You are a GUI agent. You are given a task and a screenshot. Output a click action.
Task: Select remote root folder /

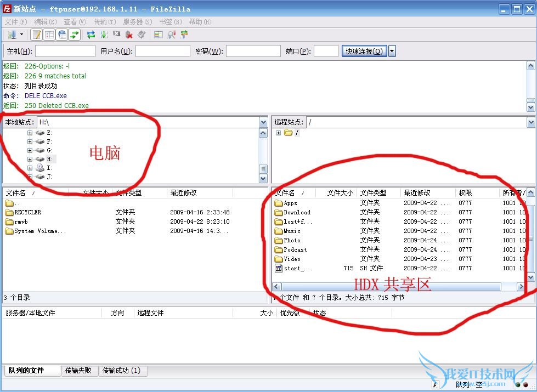(x=297, y=133)
